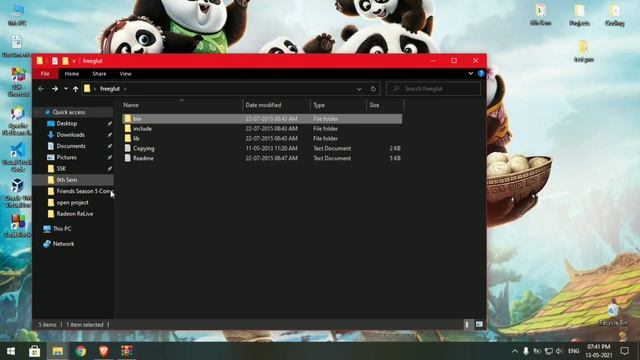Image resolution: width=640 pixels, height=360 pixels.
Task: Open customize quick access toolbar dropdown
Action: (x=74, y=61)
